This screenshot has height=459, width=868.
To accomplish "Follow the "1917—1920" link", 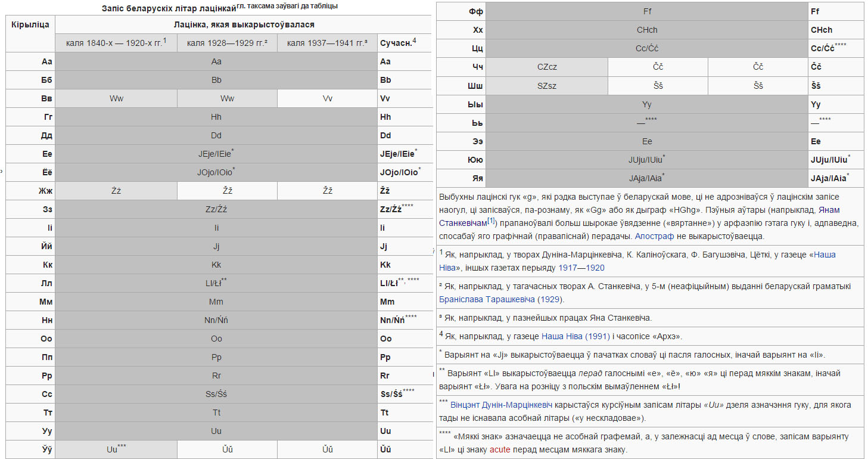I will [581, 268].
